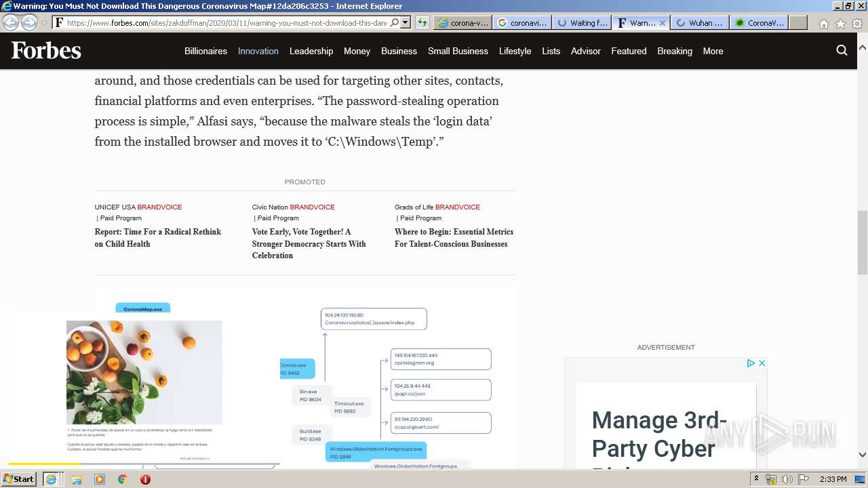Open the IE Tools gear icon

(x=857, y=23)
